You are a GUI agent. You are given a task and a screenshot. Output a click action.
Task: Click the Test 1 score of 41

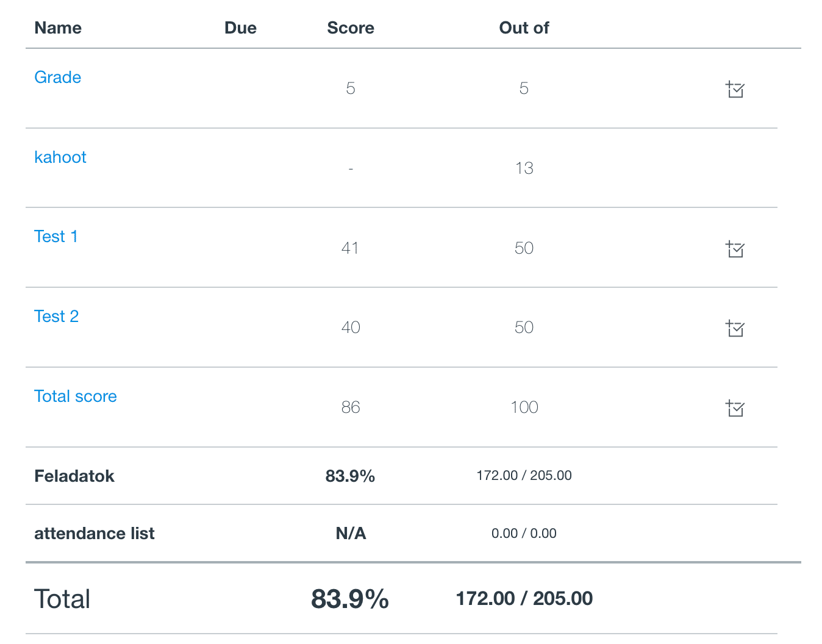350,248
